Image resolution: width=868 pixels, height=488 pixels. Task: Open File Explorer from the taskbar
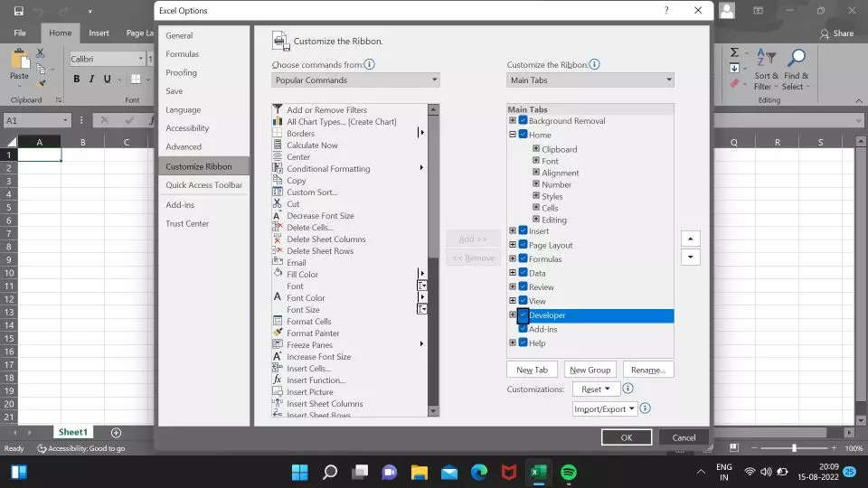[x=419, y=472]
